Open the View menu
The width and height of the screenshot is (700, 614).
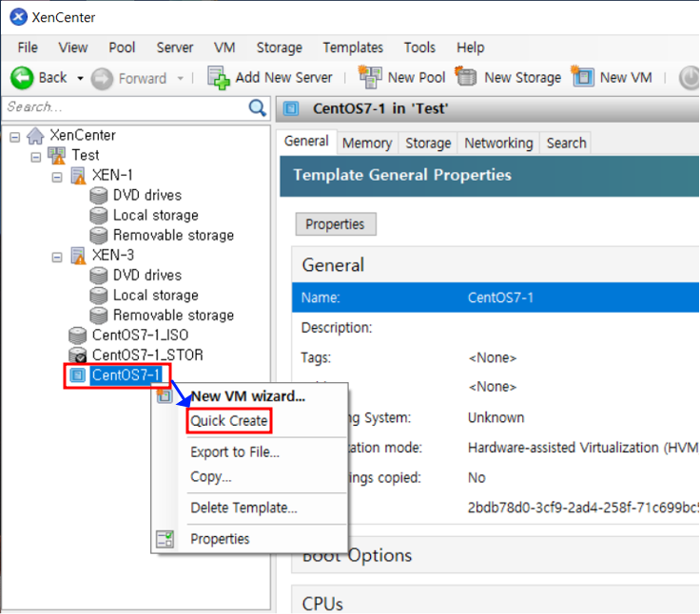[73, 48]
